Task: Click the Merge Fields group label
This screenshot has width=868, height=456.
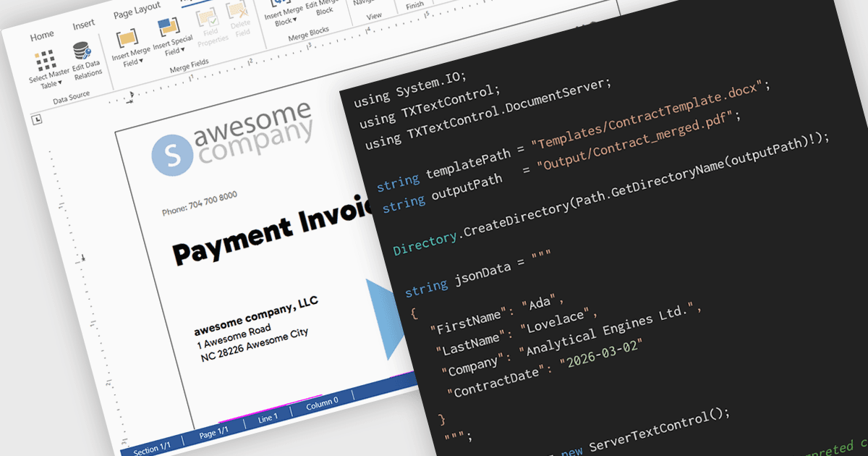Action: (189, 67)
